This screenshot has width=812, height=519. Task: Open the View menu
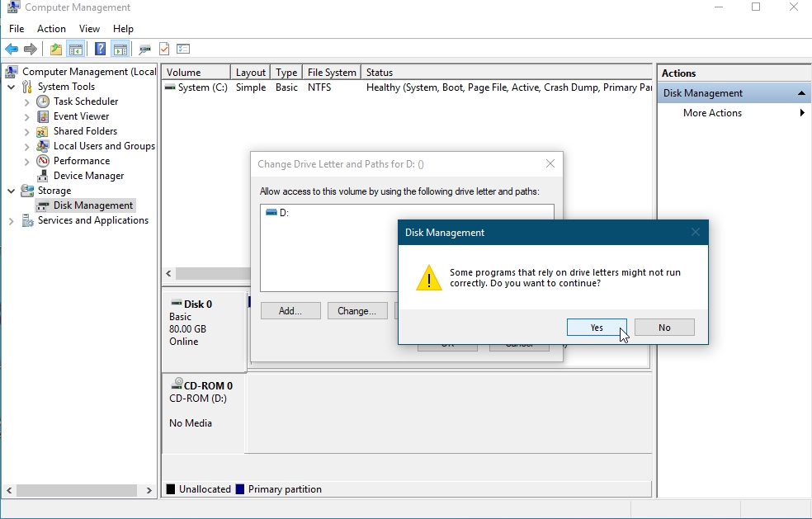pyautogui.click(x=89, y=29)
